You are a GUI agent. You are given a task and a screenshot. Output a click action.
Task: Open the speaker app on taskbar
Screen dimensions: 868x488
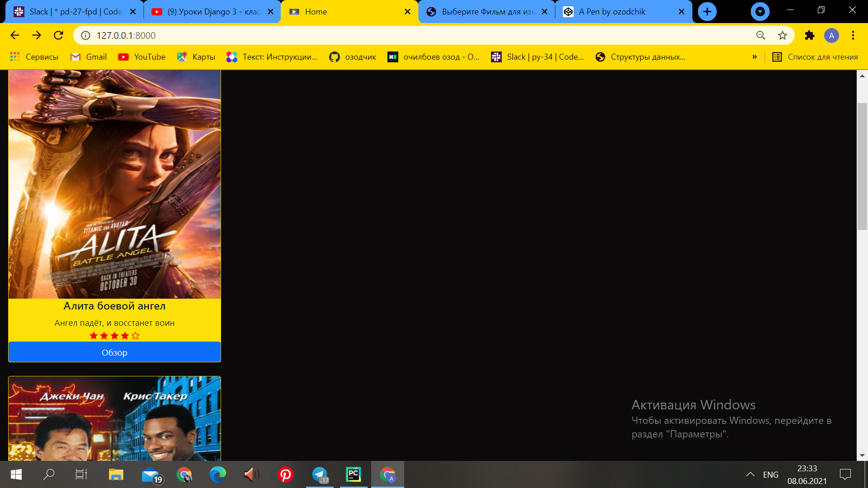tap(251, 474)
